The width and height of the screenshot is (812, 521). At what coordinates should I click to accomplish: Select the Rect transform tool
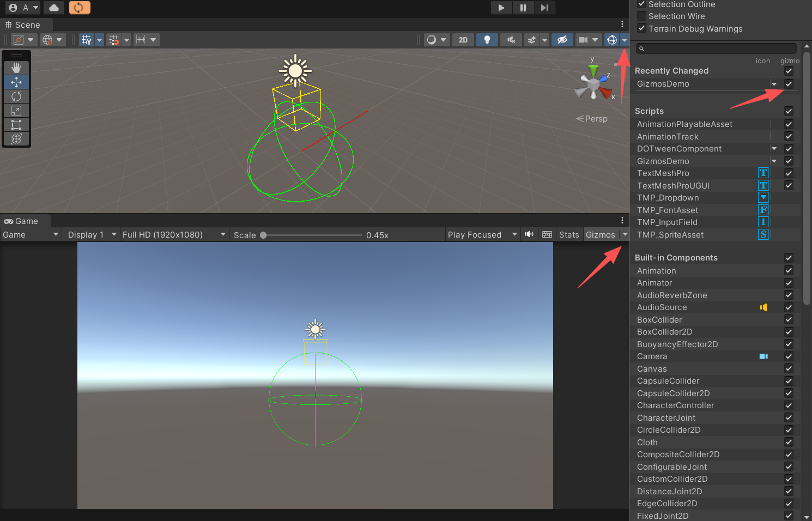[x=16, y=124]
